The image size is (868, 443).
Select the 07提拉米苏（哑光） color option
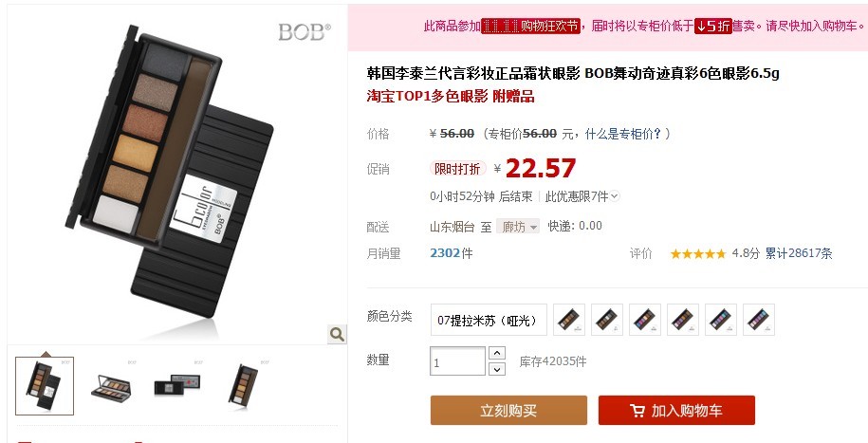pos(489,320)
